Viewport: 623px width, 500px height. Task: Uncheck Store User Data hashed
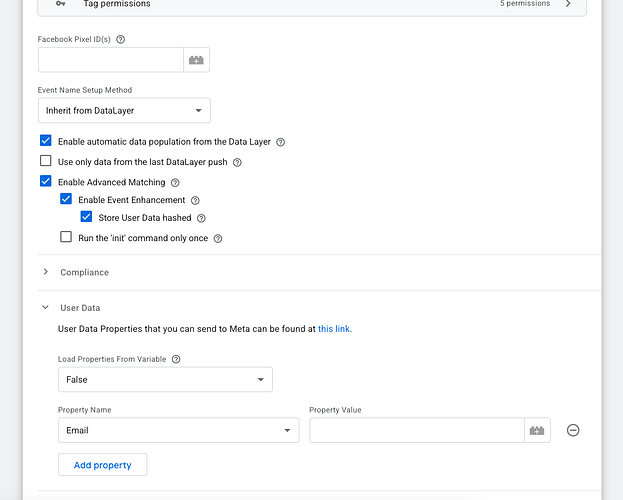pos(86,217)
